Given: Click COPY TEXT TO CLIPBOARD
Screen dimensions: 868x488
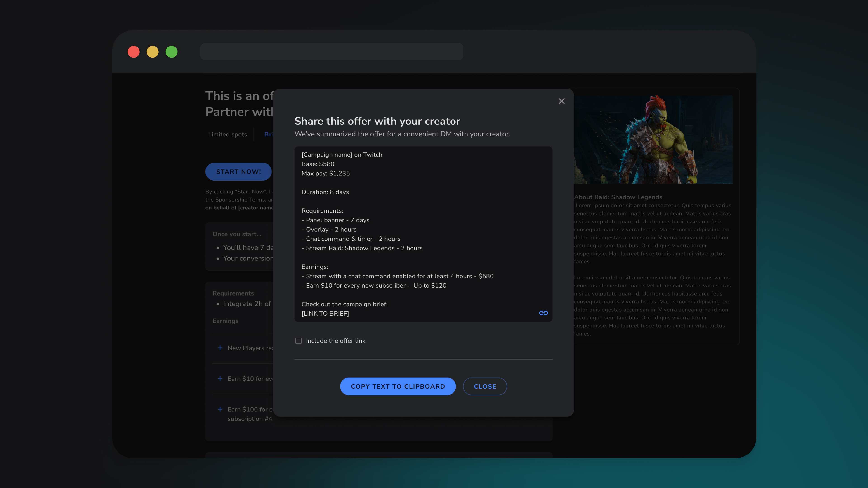Looking at the screenshot, I should tap(398, 386).
